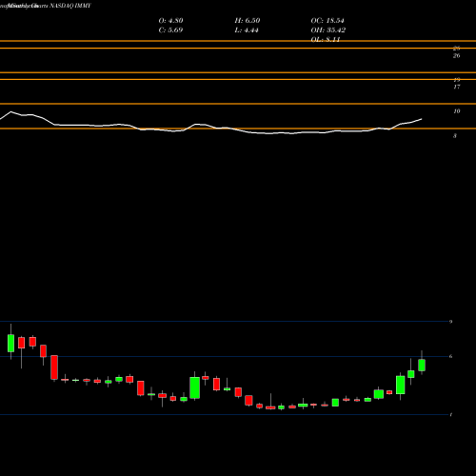Click the open price value O: 4.80
The height and width of the screenshot is (476, 476).
(x=170, y=21)
